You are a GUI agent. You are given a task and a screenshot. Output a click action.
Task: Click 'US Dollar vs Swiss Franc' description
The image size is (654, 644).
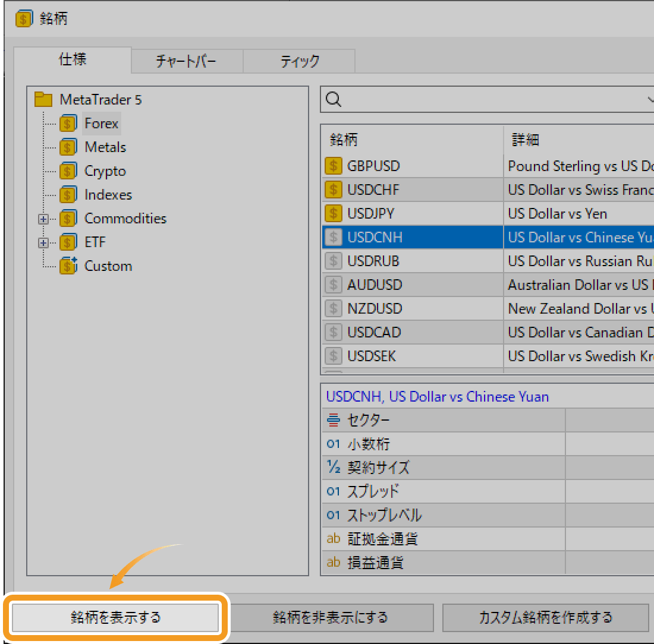(581, 190)
